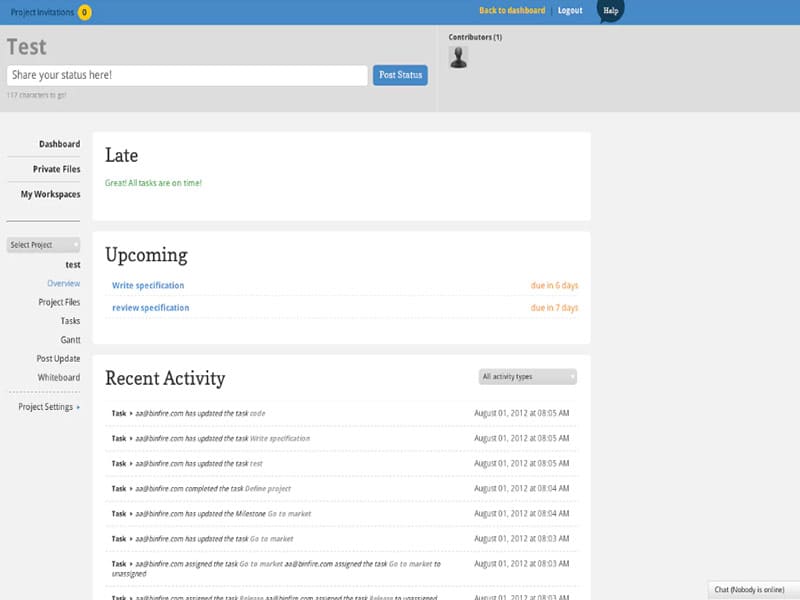Viewport: 800px width, 600px height.
Task: Open Private Files in sidebar
Action: [x=56, y=169]
